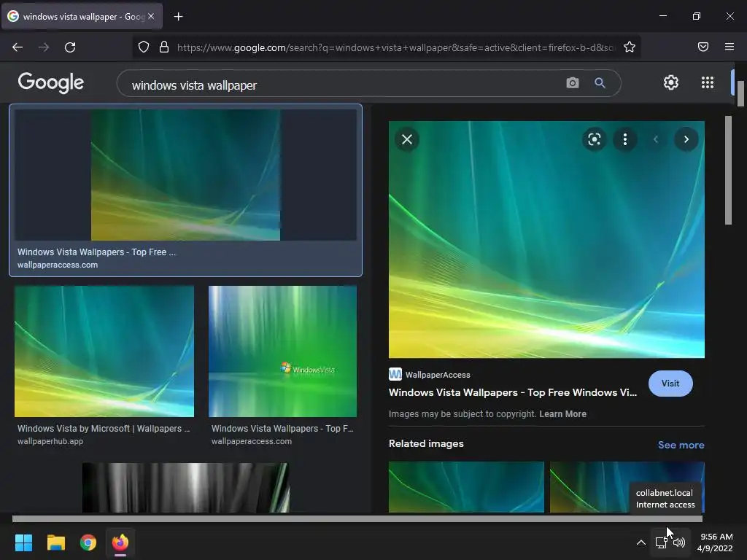Click the Windows Vista Wallpapers - Top F... caption

282,429
